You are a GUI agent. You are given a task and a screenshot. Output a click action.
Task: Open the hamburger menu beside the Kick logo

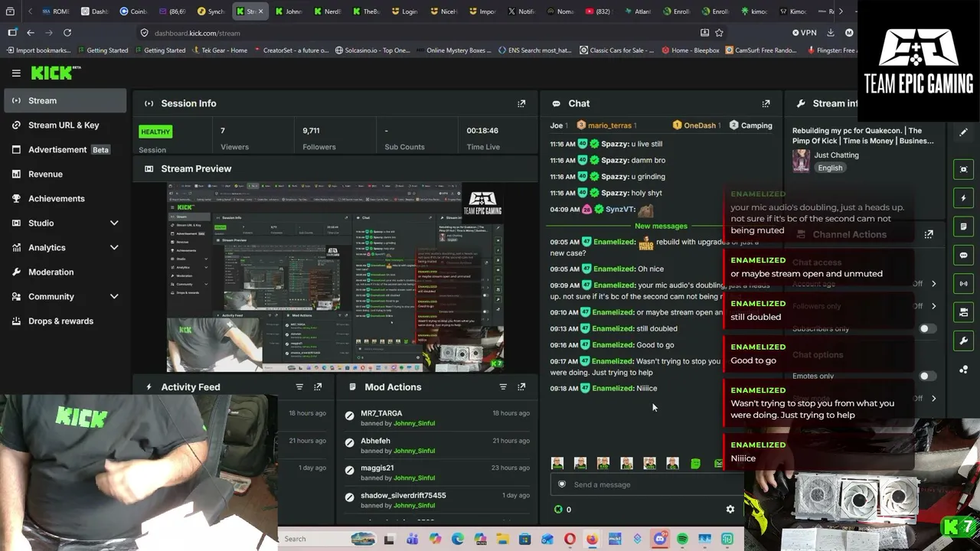point(16,73)
